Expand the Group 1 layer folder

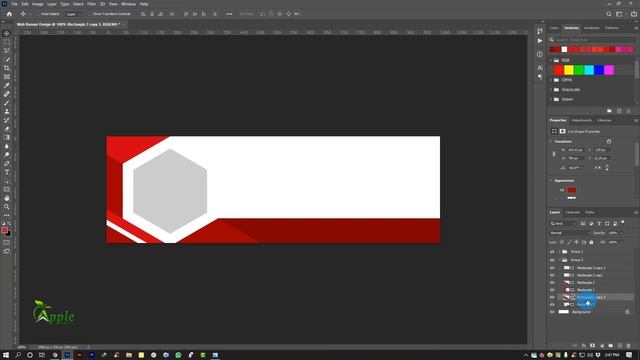(x=560, y=252)
